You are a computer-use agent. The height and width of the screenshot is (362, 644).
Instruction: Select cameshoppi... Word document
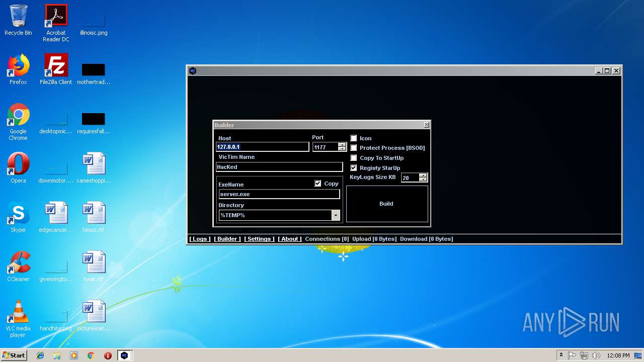(x=94, y=168)
